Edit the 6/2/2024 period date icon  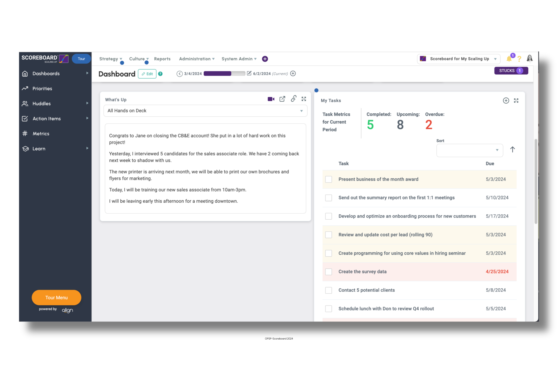coord(249,73)
